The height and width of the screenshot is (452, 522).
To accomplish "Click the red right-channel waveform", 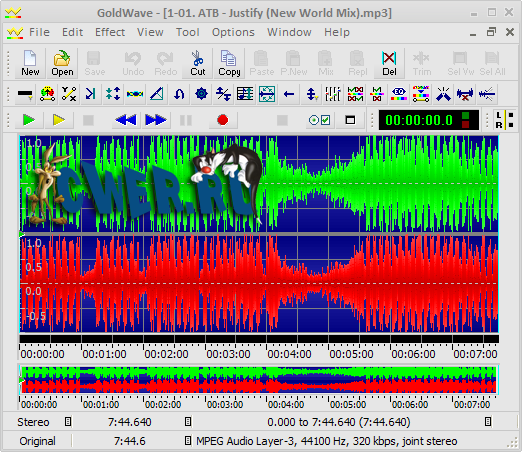I will (x=259, y=284).
